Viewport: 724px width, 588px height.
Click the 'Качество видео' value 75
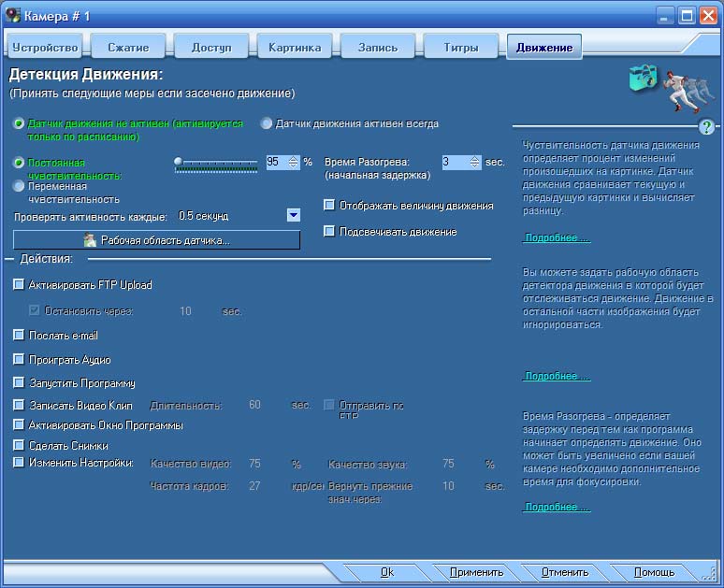click(254, 464)
